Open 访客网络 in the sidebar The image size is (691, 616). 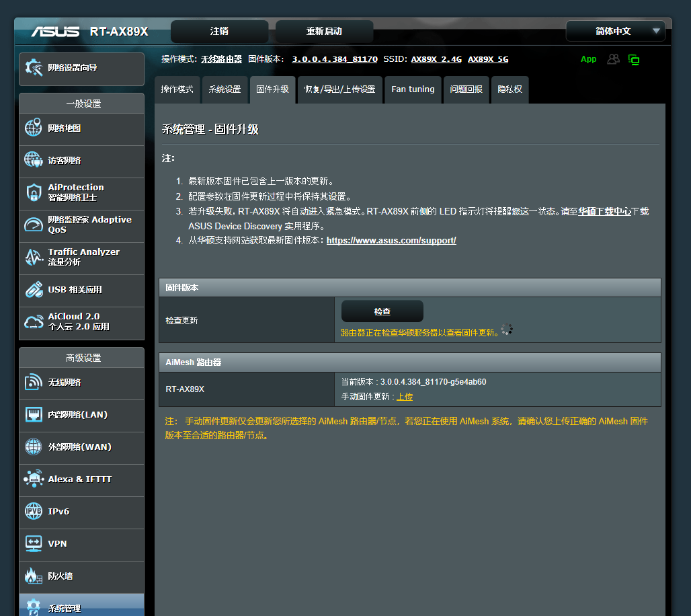coord(81,161)
